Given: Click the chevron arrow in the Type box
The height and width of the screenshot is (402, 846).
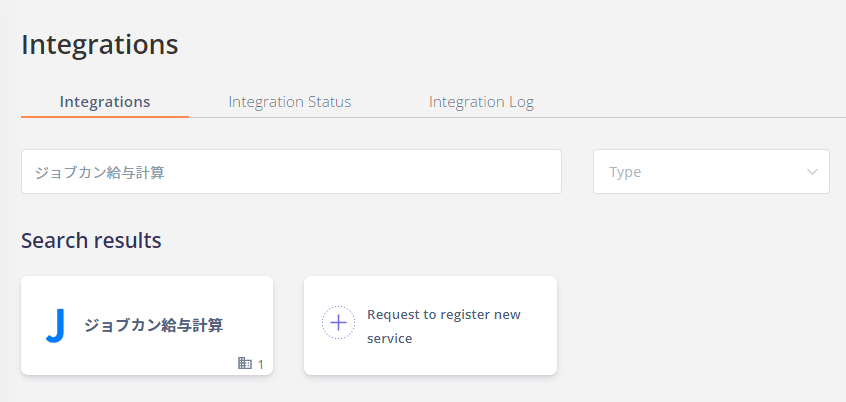Looking at the screenshot, I should point(812,172).
